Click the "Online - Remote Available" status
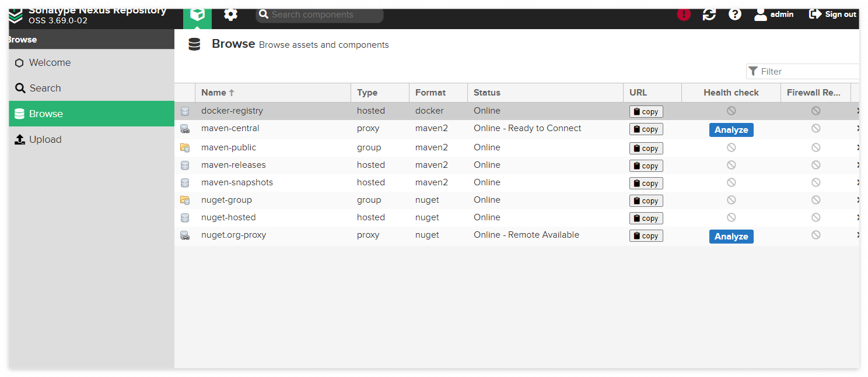Screen dimensions: 868x377 (527, 235)
